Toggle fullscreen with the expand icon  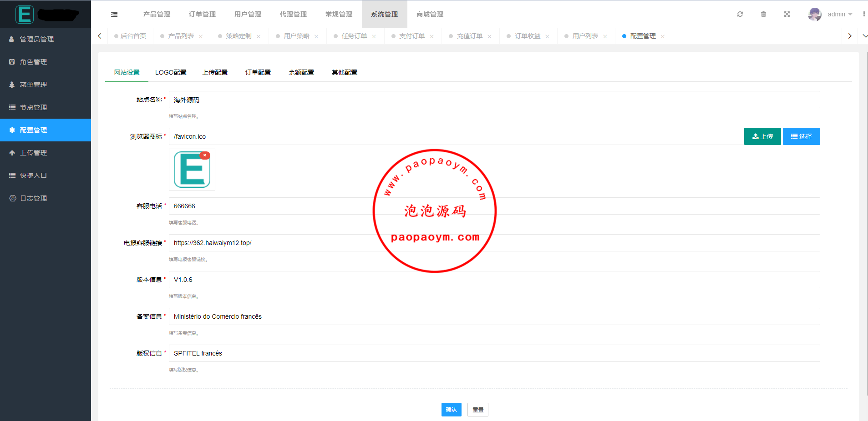point(787,14)
